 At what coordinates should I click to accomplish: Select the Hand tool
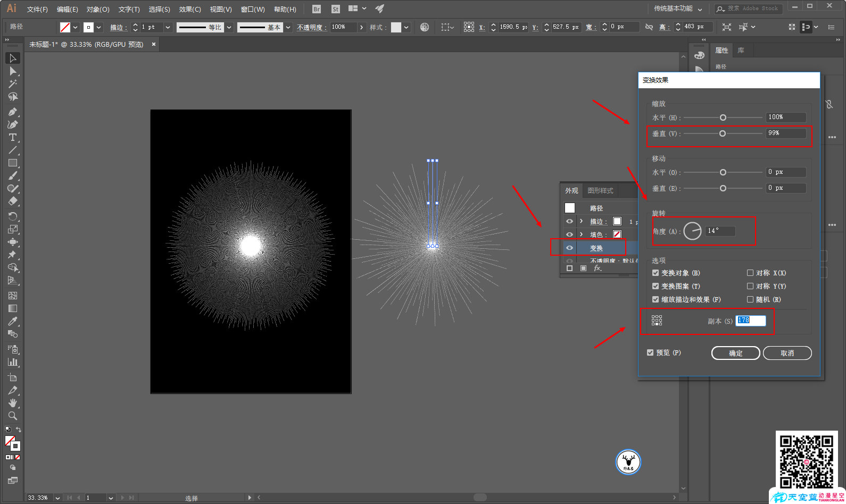click(13, 403)
